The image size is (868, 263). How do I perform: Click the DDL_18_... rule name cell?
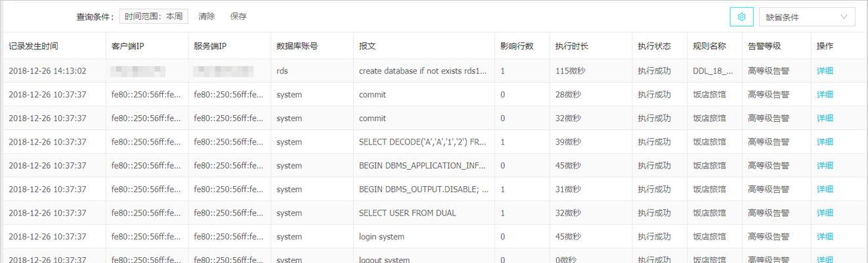tap(713, 71)
